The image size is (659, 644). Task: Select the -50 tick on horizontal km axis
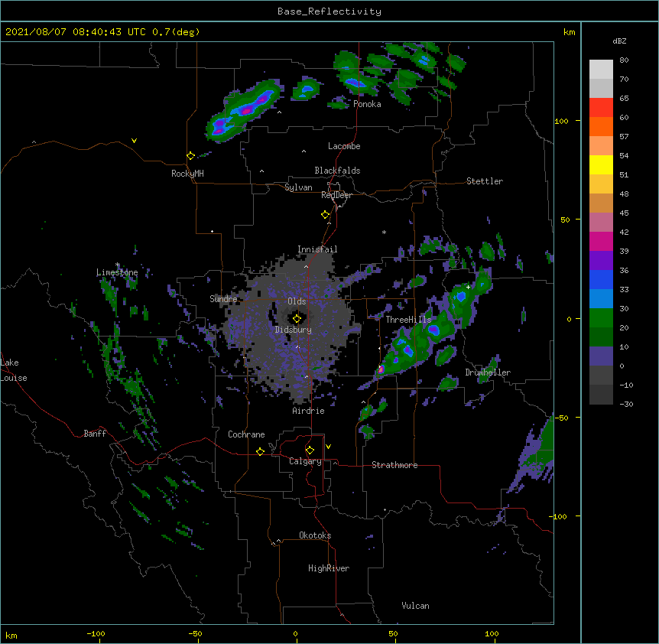tap(195, 634)
